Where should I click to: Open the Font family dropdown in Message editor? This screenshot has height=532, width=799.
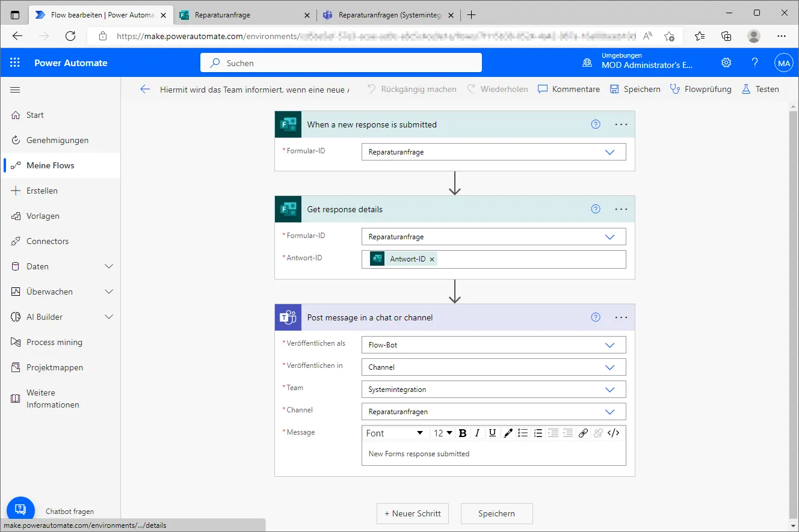(x=395, y=433)
